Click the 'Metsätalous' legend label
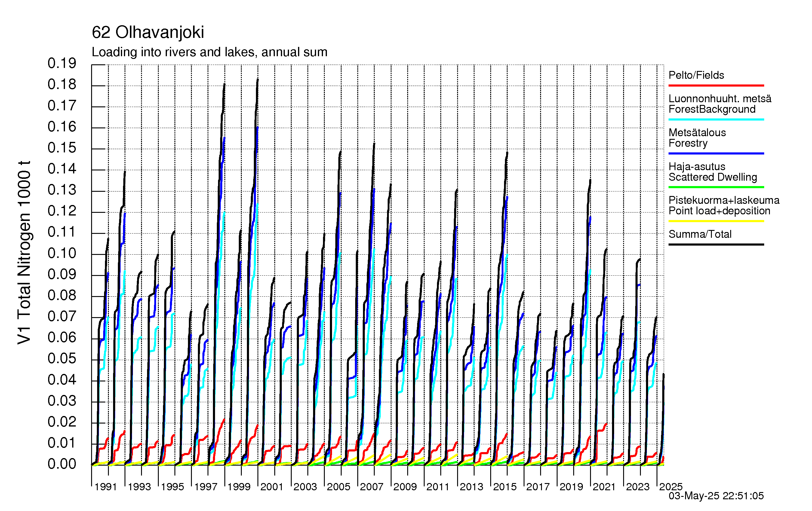 pos(697,133)
